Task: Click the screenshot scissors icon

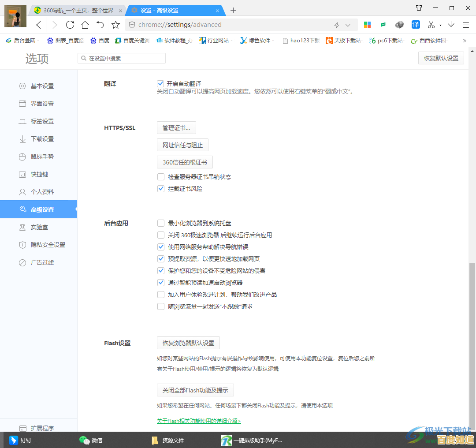Action: pos(431,25)
